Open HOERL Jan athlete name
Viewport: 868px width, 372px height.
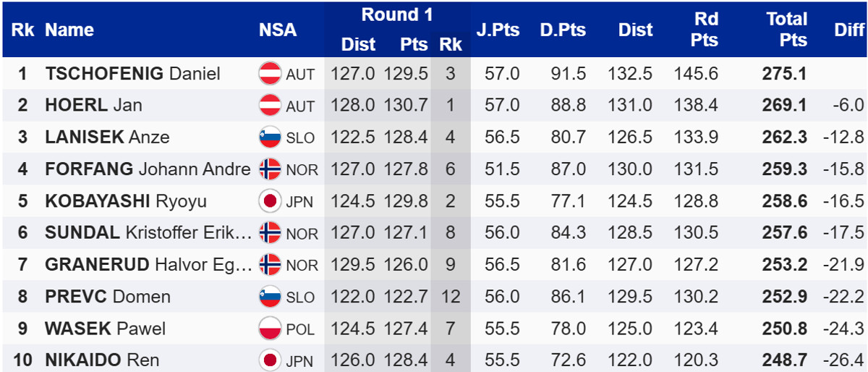pyautogui.click(x=93, y=106)
